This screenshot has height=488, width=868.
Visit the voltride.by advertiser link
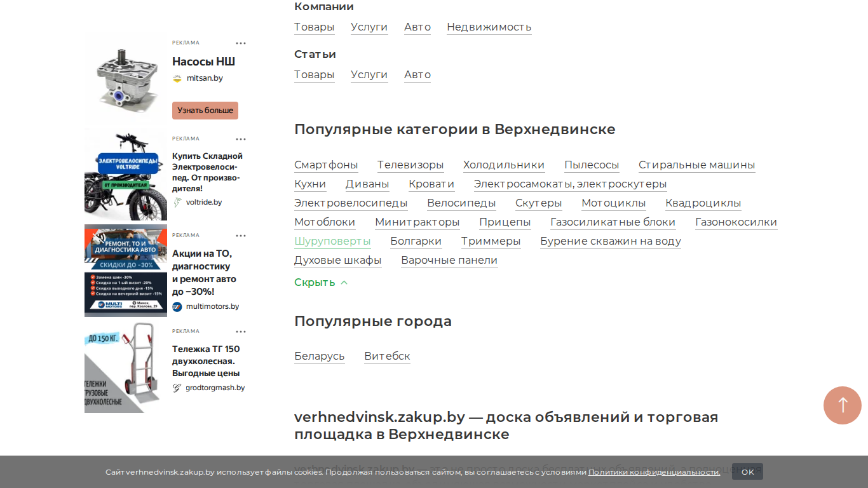click(204, 202)
